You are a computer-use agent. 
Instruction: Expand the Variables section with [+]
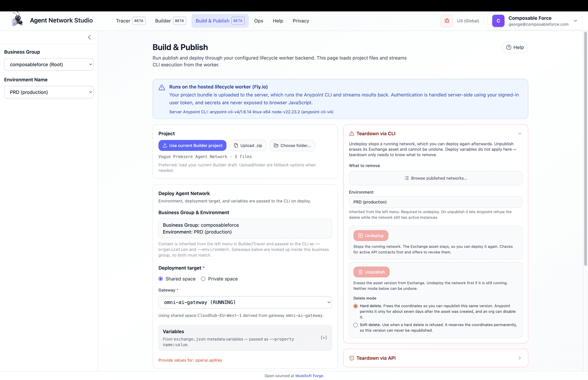click(324, 338)
